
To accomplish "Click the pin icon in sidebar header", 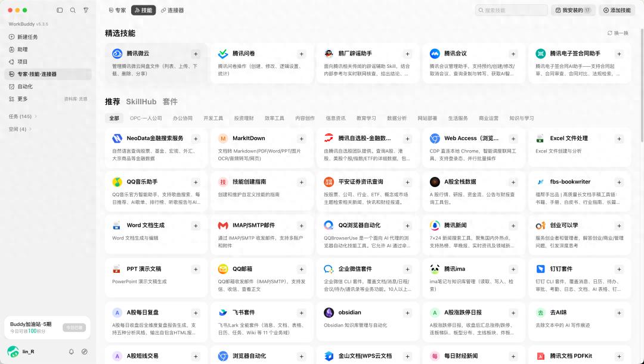I will coord(86,10).
